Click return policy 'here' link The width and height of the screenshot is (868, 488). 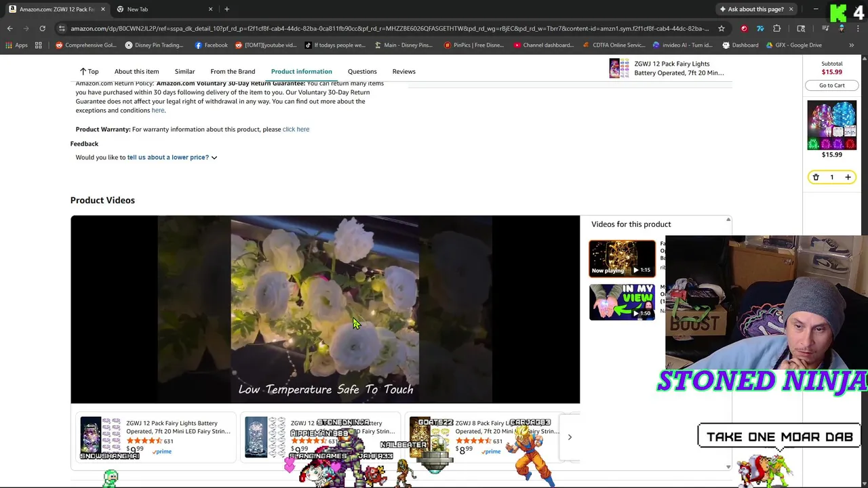pyautogui.click(x=157, y=110)
